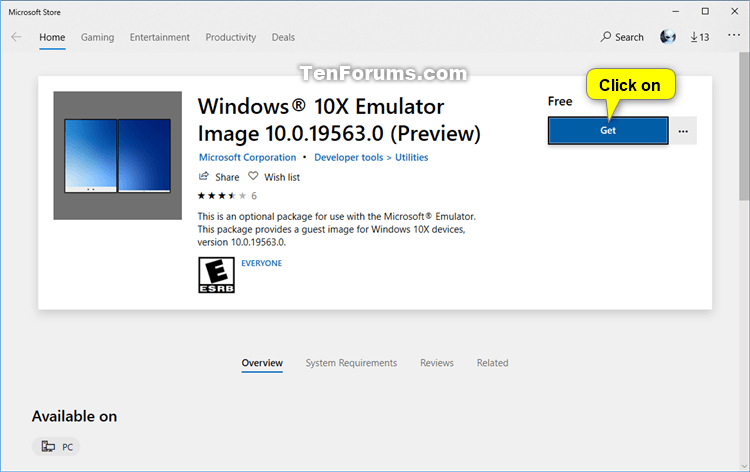Open the more options button beside Get
Image resolution: width=750 pixels, height=472 pixels.
click(x=683, y=131)
